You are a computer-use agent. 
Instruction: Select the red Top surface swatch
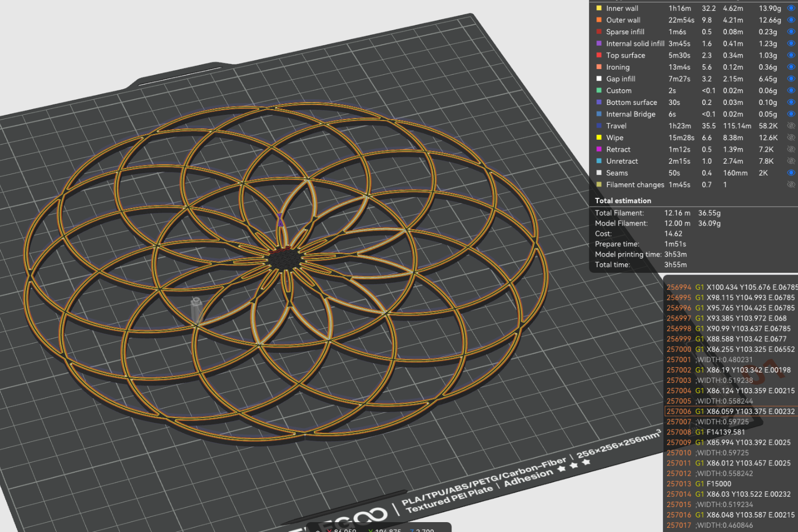(599, 55)
